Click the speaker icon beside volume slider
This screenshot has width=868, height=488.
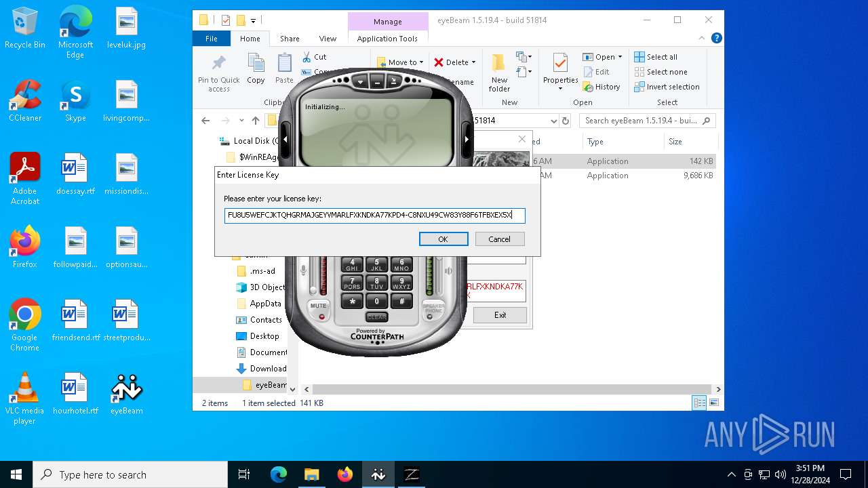click(449, 270)
